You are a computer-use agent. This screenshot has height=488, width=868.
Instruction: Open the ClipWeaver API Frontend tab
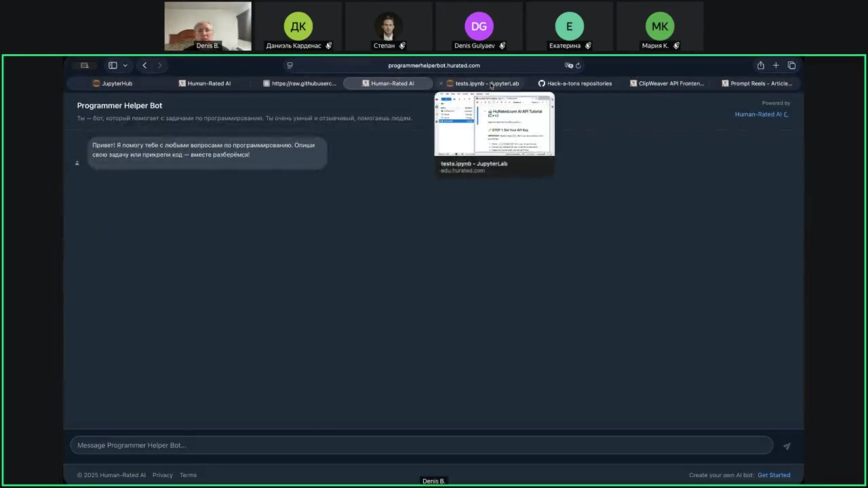[x=667, y=83]
